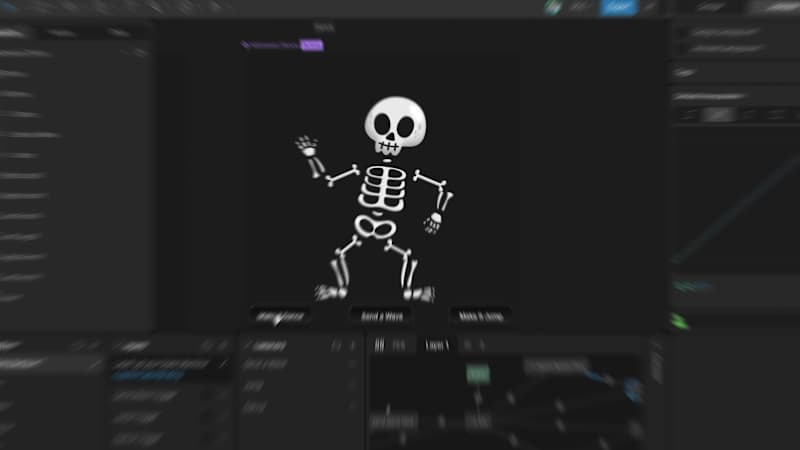Click the blue highlighted button in top toolbar

(618, 7)
